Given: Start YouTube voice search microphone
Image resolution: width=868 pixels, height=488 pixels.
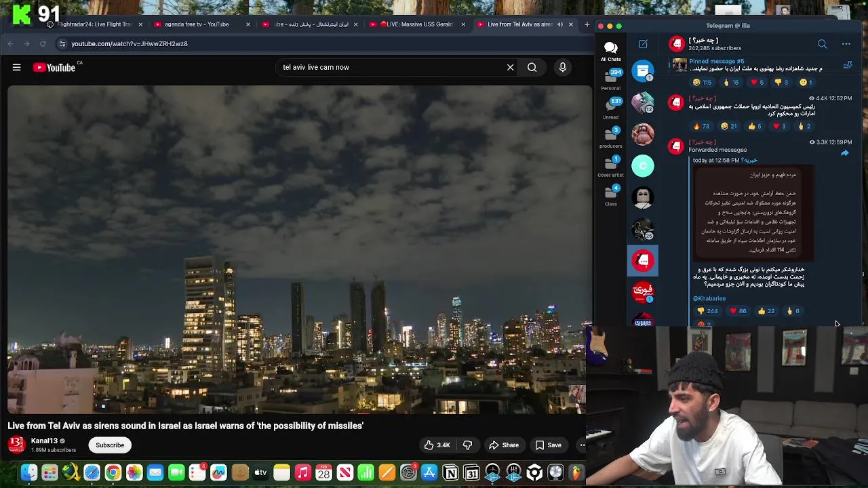Looking at the screenshot, I should tap(562, 67).
